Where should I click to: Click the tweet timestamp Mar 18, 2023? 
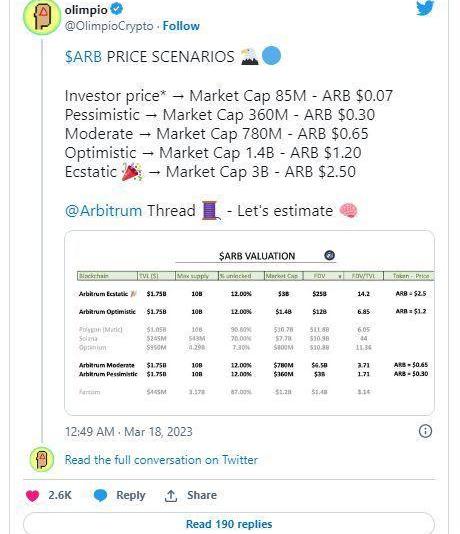click(129, 432)
